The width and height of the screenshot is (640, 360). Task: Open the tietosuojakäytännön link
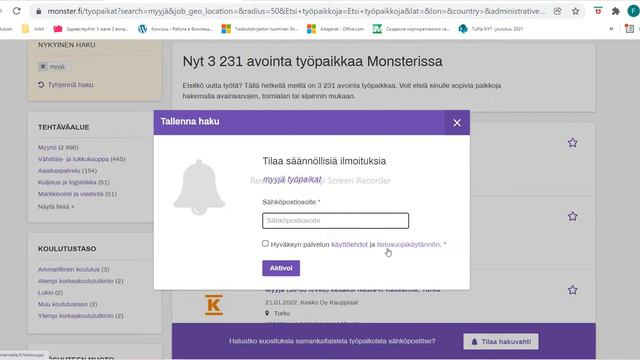click(408, 244)
